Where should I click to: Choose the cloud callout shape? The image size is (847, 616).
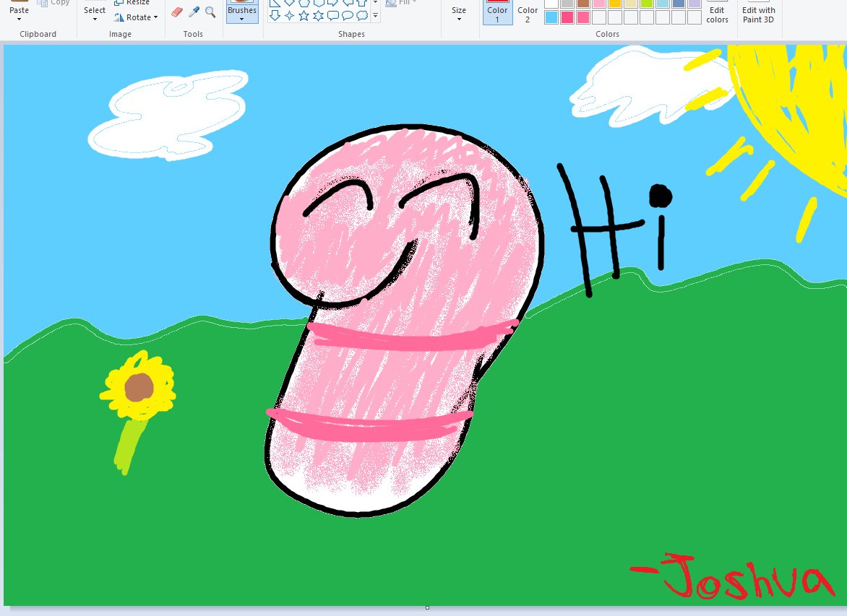pyautogui.click(x=363, y=15)
